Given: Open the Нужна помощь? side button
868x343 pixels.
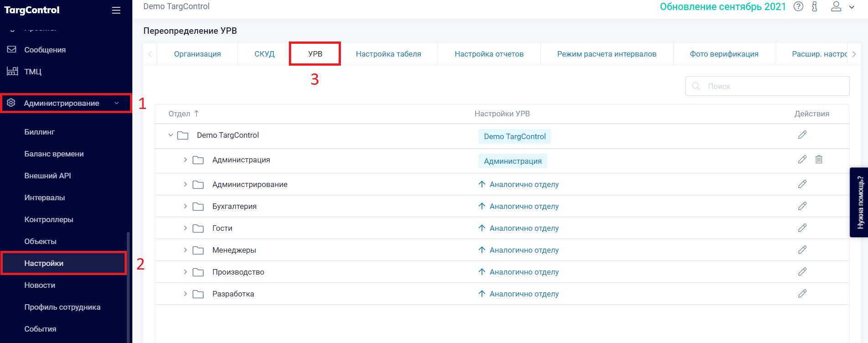Looking at the screenshot, I should (x=859, y=202).
